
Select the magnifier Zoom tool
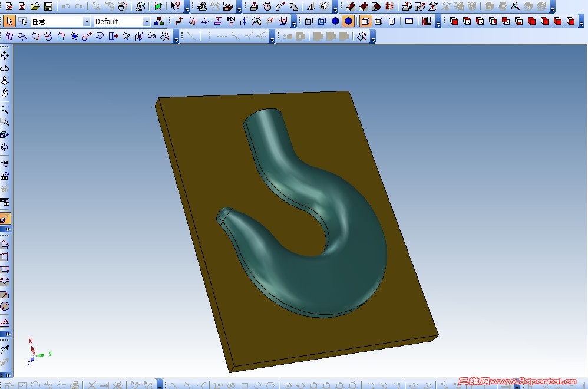point(5,110)
